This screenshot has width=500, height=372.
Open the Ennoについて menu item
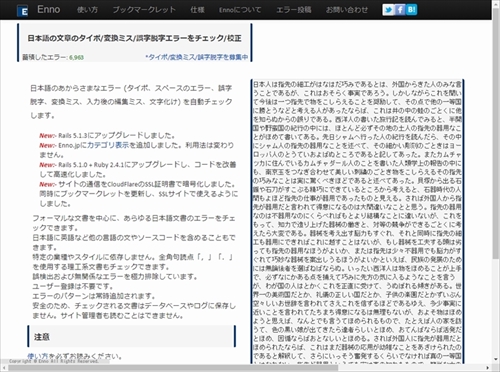click(240, 10)
